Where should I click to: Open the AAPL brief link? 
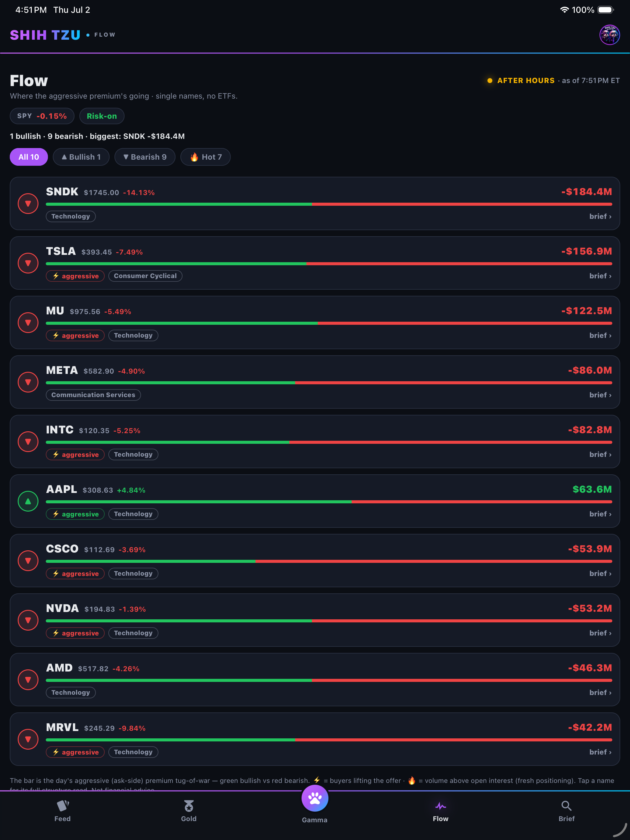(600, 514)
